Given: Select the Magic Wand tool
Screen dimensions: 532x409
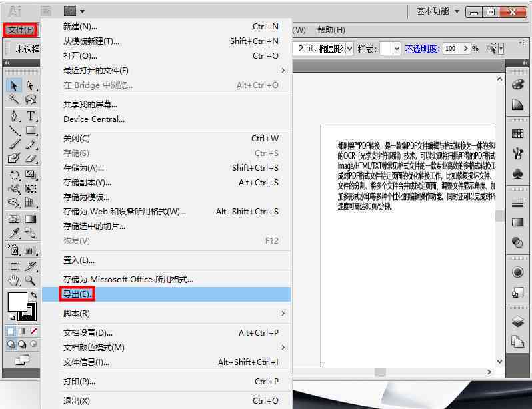Looking at the screenshot, I should 13,99.
